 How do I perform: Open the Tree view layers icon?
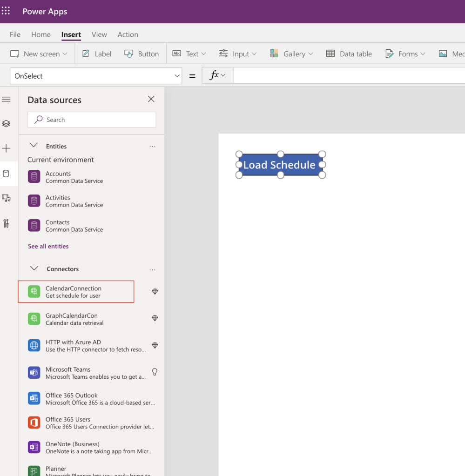coord(6,124)
